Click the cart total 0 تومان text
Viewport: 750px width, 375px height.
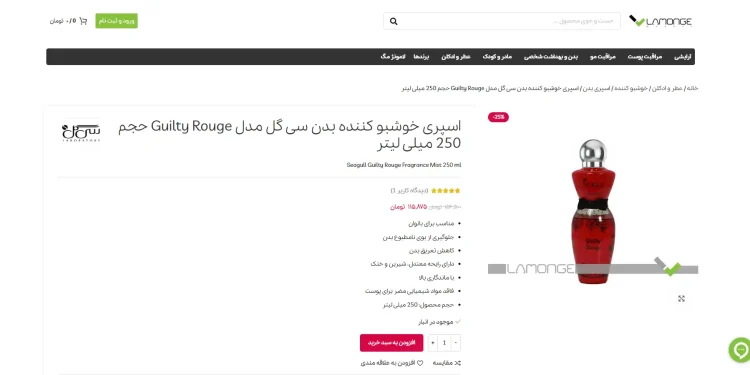tap(62, 21)
